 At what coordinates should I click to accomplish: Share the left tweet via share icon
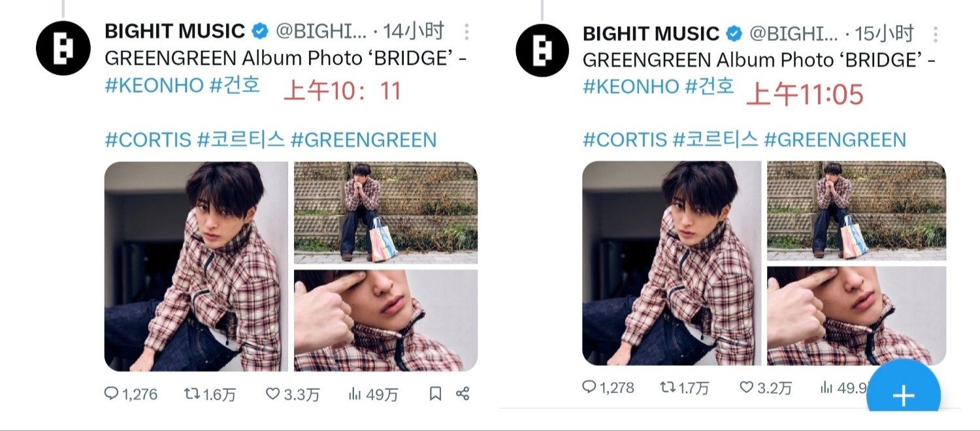[463, 394]
